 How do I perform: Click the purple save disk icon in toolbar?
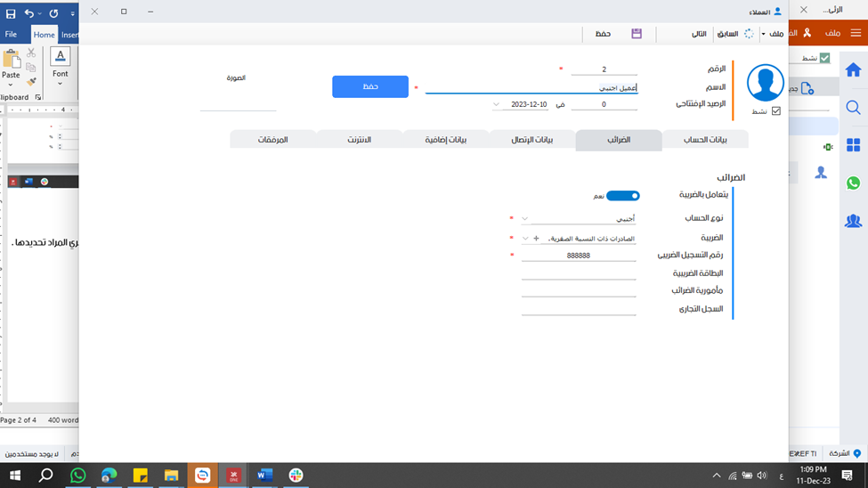637,34
